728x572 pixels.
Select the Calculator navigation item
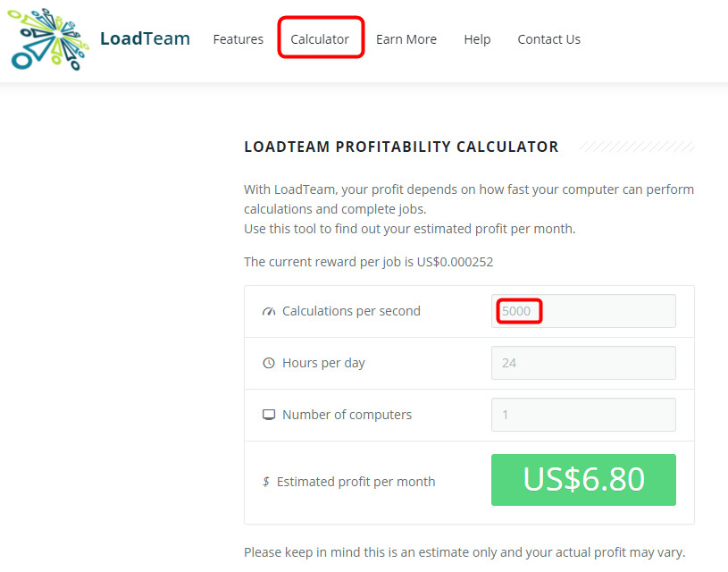coord(320,39)
